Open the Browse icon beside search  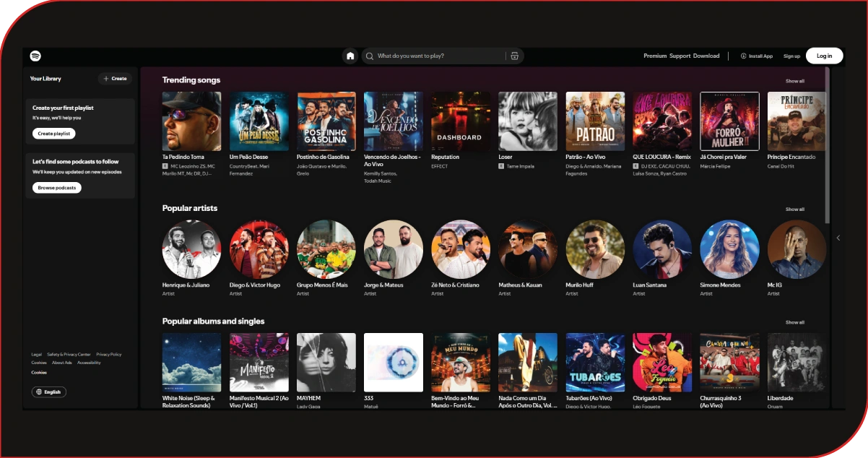click(514, 56)
